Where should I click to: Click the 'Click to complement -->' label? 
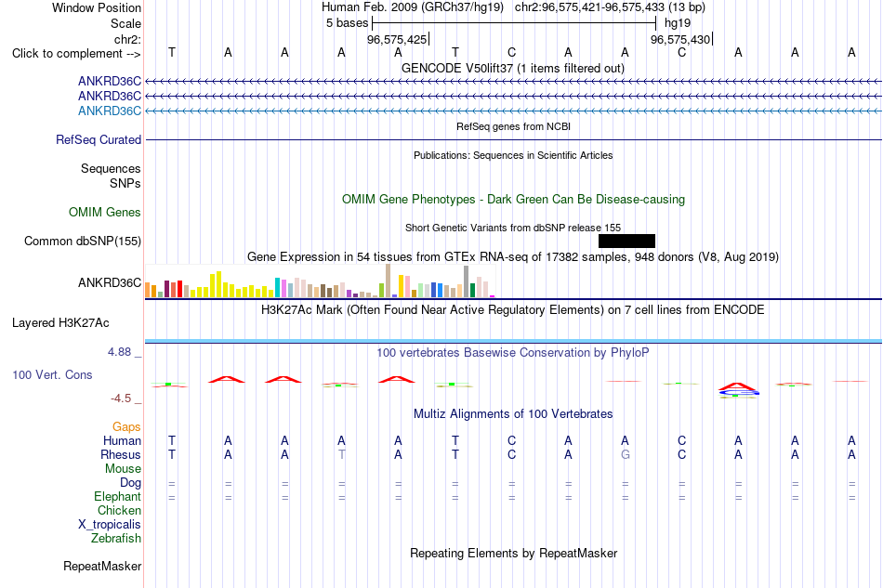(x=76, y=54)
